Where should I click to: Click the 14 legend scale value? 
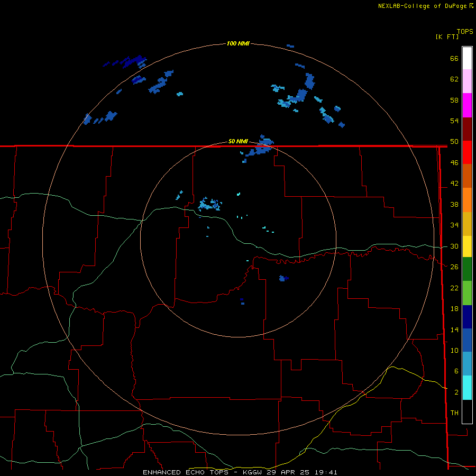454,329
